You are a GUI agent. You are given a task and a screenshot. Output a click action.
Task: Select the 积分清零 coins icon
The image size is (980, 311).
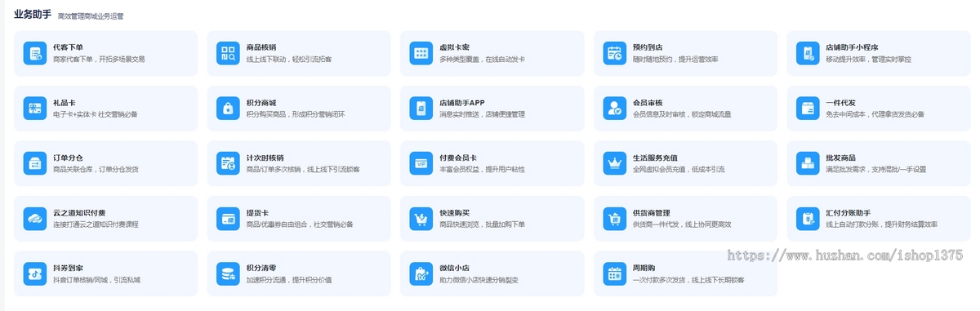(228, 273)
